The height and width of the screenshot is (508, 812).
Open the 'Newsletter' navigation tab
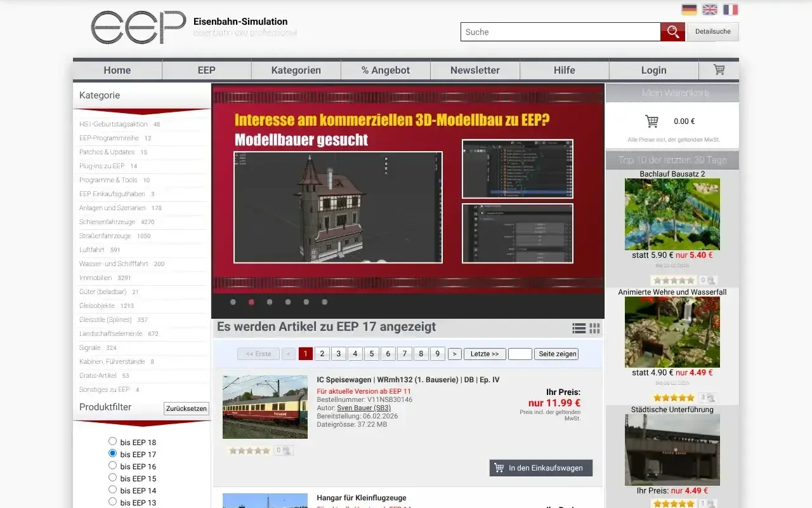[475, 70]
